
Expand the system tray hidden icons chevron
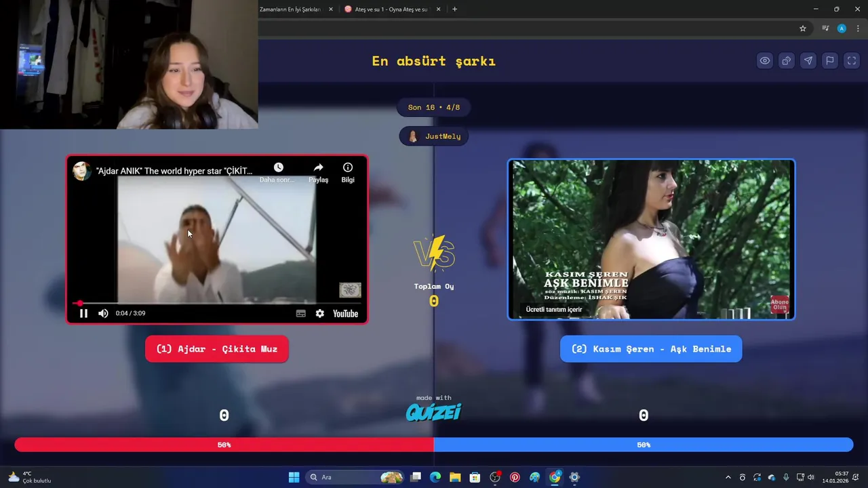[728, 477]
